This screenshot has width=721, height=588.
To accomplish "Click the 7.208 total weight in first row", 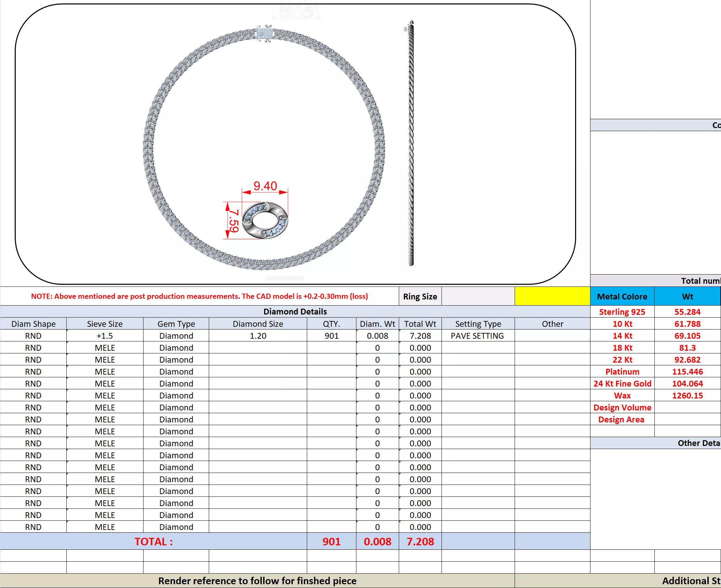I will coord(420,336).
